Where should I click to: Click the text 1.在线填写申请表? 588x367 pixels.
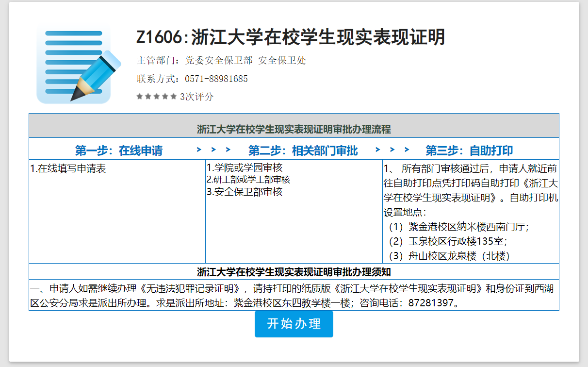tap(68, 169)
